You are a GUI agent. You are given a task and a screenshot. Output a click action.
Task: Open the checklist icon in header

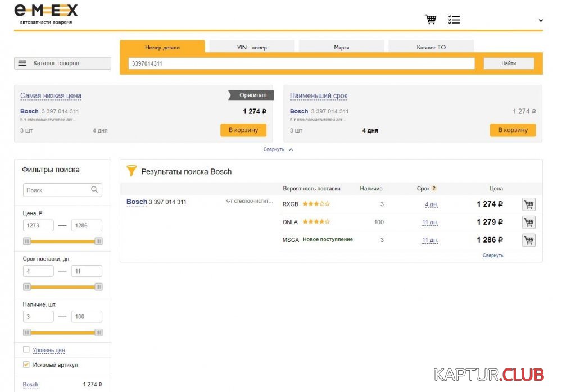(454, 20)
